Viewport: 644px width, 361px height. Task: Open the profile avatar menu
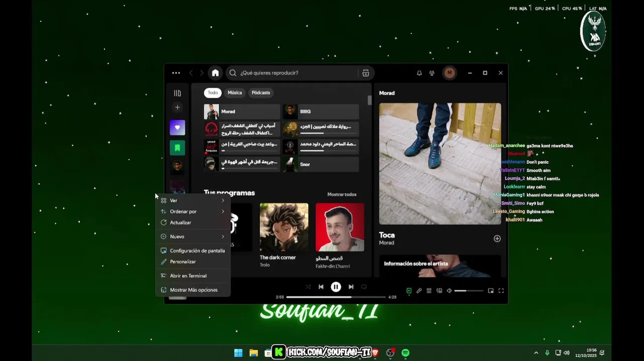coord(449,73)
